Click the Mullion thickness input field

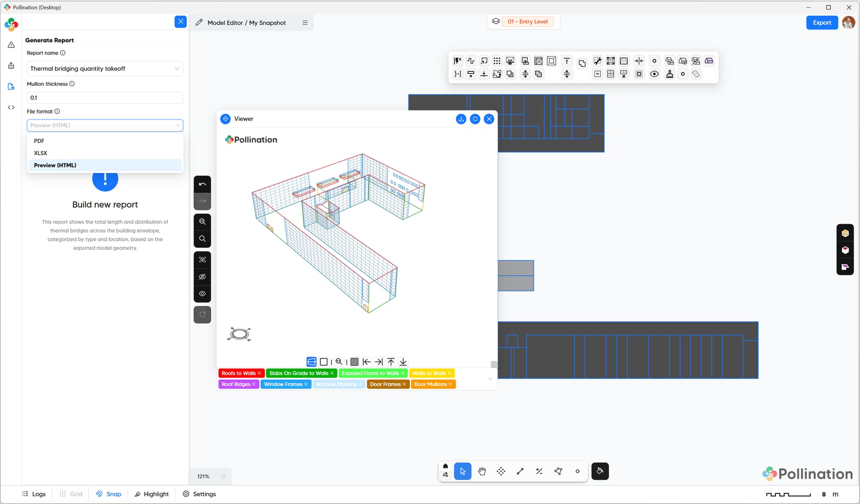point(105,98)
